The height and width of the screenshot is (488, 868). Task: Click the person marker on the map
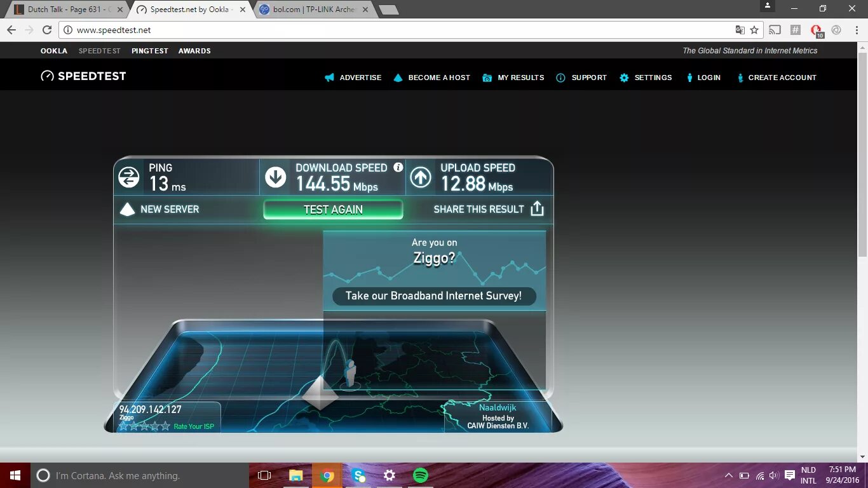point(349,374)
